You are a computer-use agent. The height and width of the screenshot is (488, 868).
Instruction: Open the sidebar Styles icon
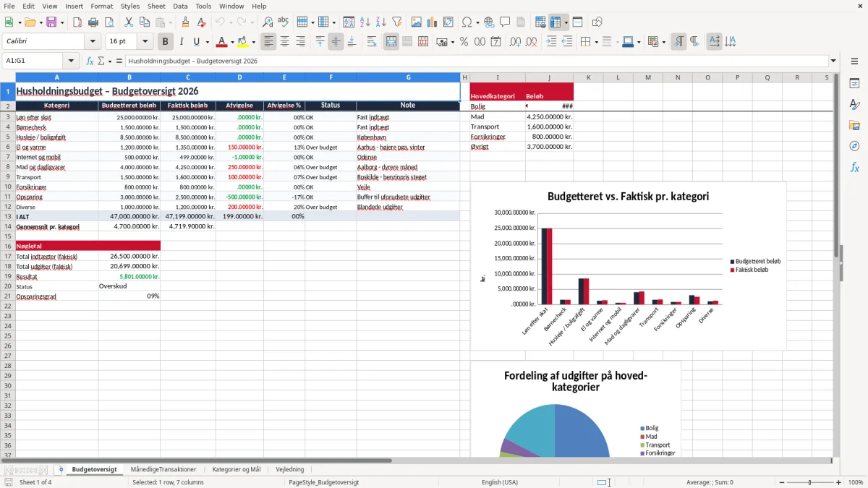[x=854, y=104]
